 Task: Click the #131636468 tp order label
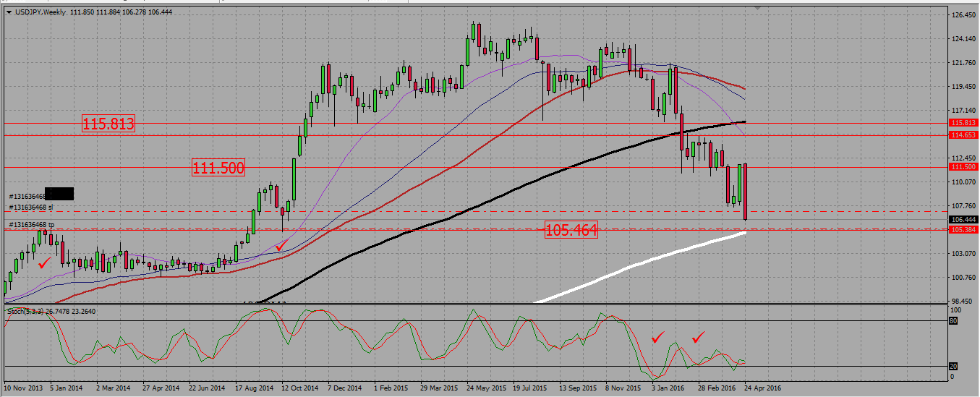[32, 225]
